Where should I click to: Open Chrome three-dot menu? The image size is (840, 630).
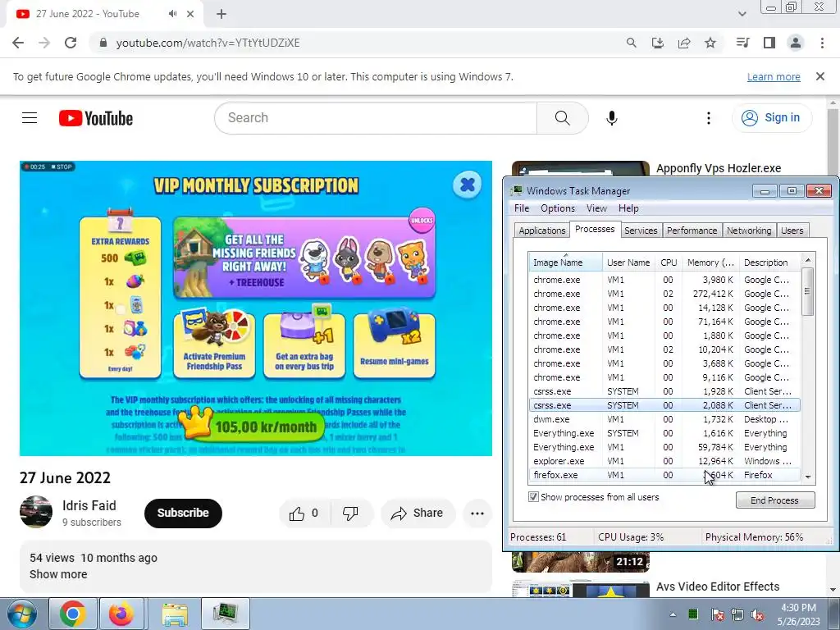(822, 43)
